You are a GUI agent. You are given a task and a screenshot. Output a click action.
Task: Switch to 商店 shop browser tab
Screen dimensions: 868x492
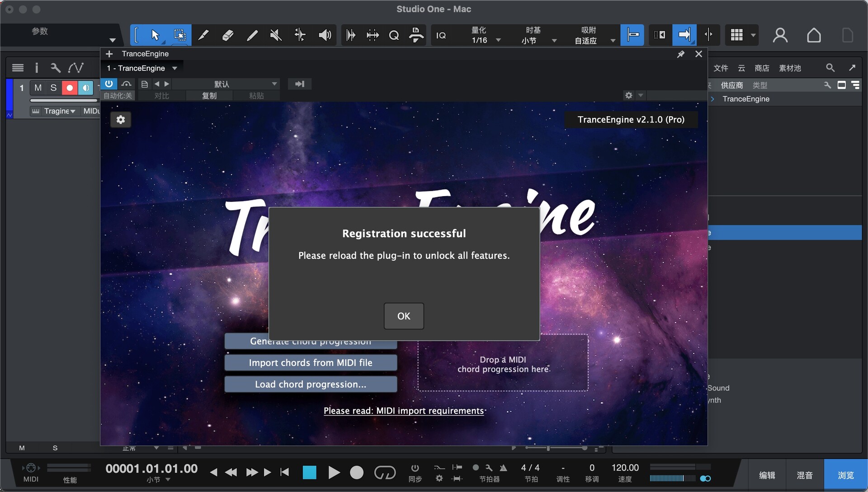point(762,68)
